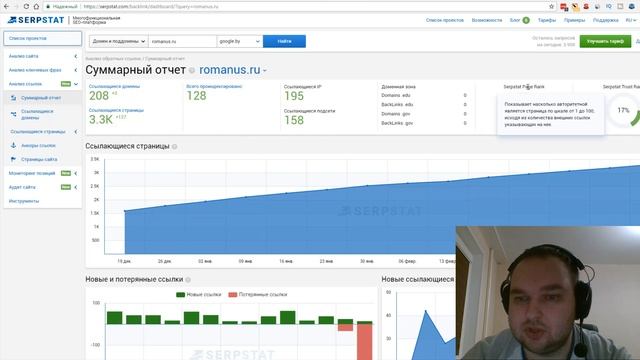Click the 195 referring IP value
Screen dimensions: 640x360
click(x=294, y=96)
